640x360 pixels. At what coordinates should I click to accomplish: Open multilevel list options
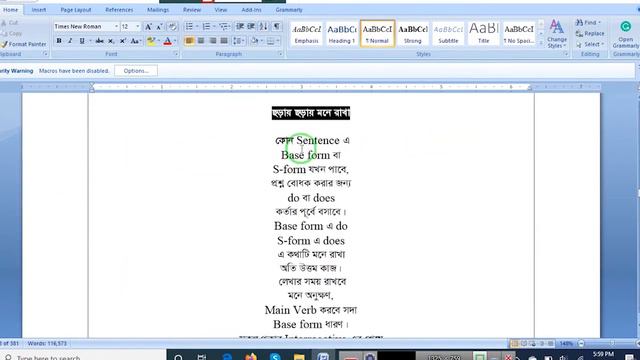(x=224, y=27)
